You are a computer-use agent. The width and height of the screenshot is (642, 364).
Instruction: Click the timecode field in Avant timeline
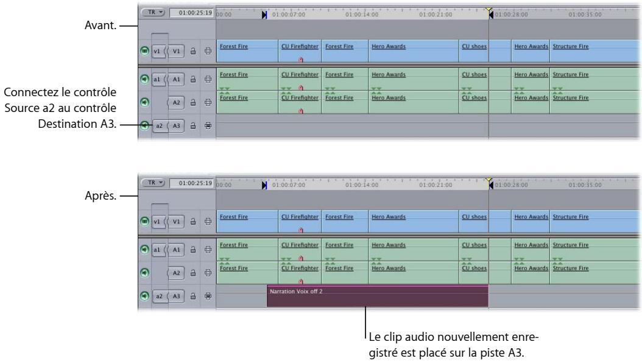(192, 13)
